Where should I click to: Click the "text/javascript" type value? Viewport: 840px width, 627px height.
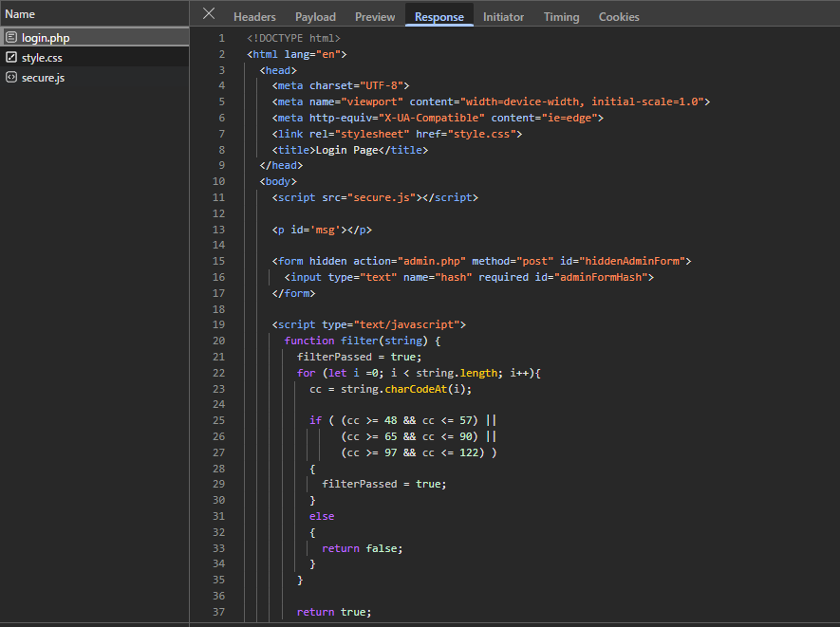[406, 324]
